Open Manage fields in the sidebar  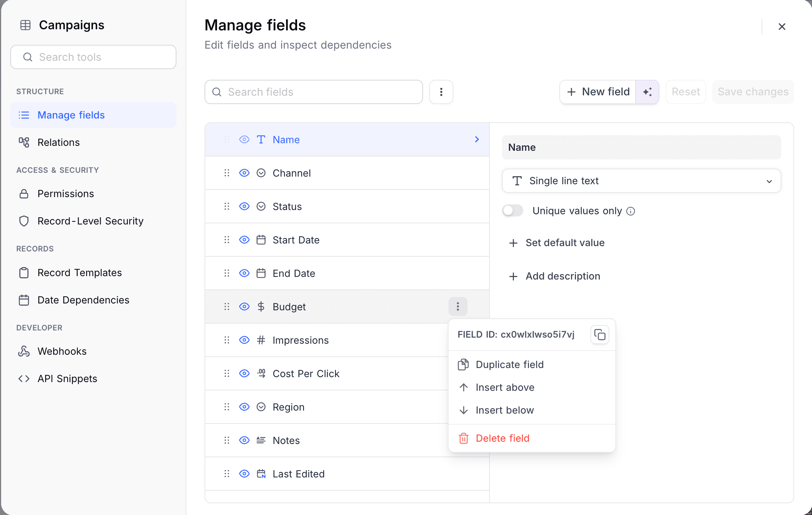coord(93,115)
